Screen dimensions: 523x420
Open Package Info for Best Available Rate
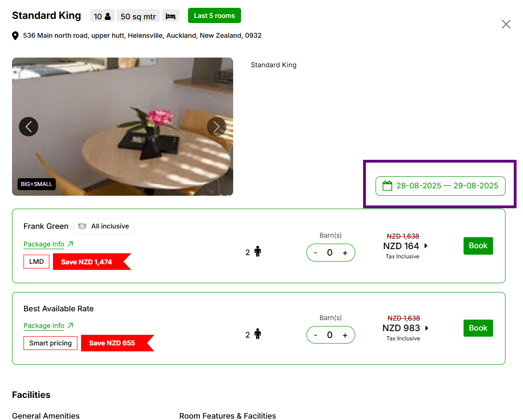[48, 326]
